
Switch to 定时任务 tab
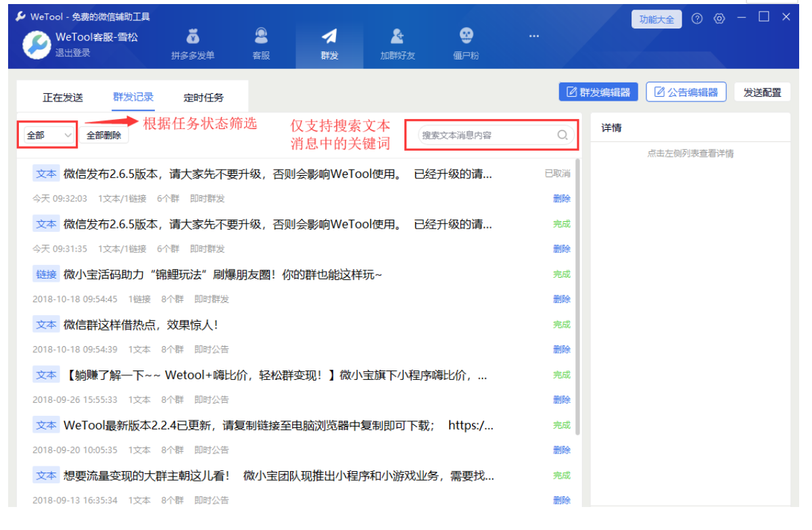coord(204,97)
